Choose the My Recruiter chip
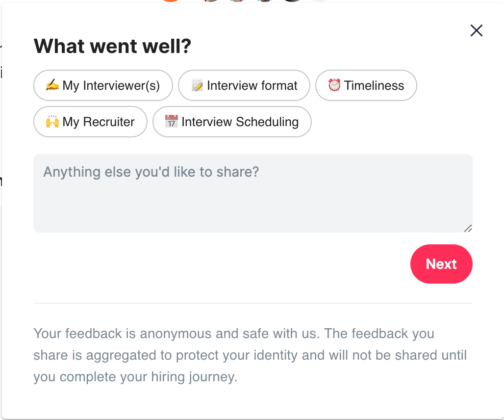This screenshot has height=420, width=504. point(90,122)
